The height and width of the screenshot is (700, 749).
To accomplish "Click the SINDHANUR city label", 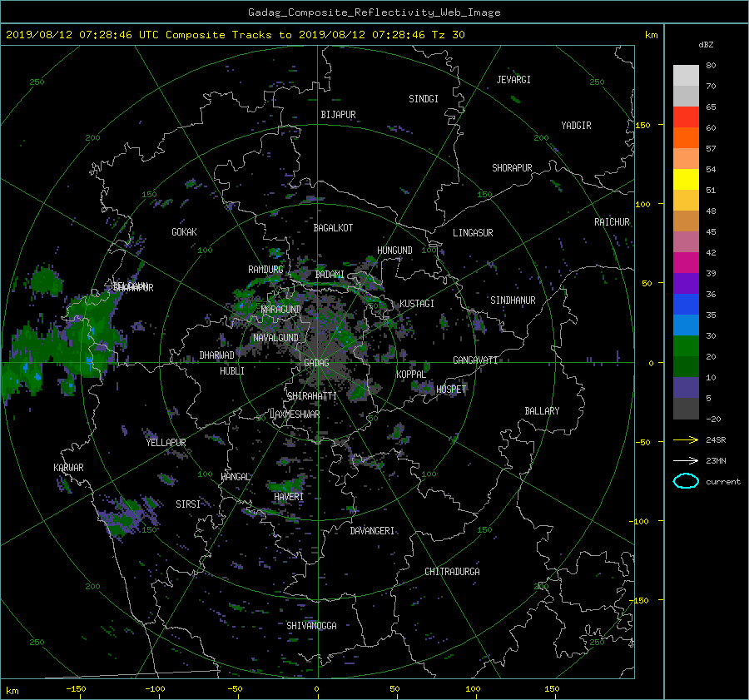I will [x=513, y=300].
